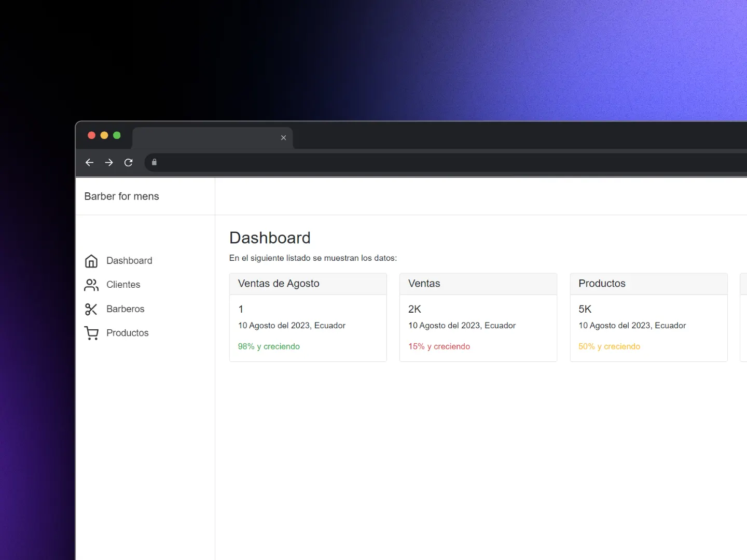Screen dimensions: 747x560
Task: Go back using the browser back arrow
Action: [x=89, y=162]
